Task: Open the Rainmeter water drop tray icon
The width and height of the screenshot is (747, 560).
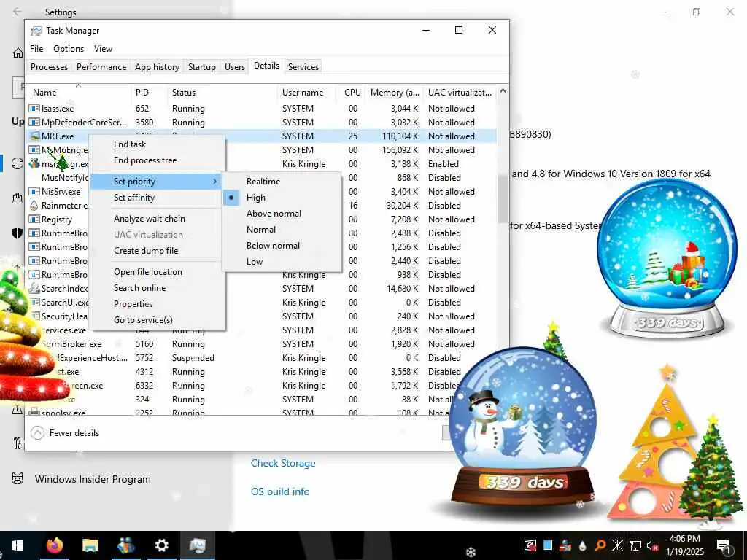Action: [x=582, y=545]
